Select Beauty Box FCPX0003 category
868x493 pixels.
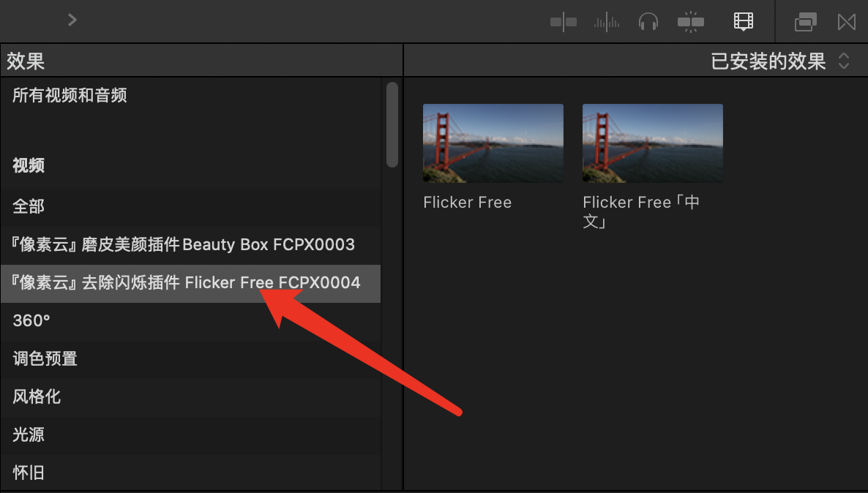click(190, 244)
